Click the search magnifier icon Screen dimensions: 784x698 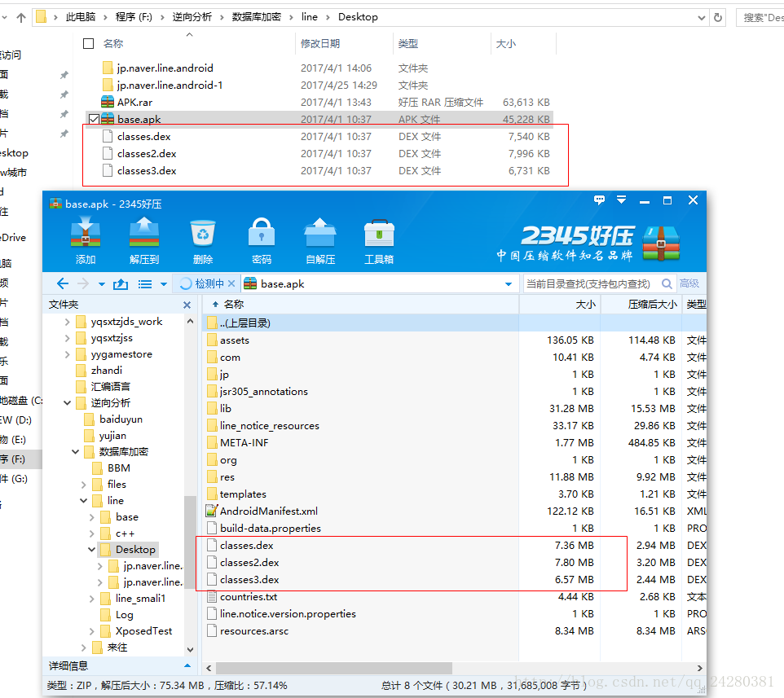click(x=667, y=283)
